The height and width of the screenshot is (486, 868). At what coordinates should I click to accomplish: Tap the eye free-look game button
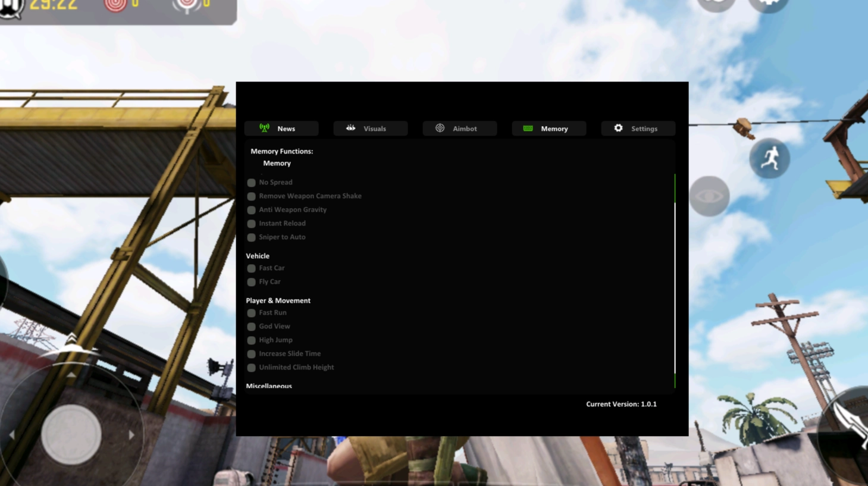click(709, 196)
